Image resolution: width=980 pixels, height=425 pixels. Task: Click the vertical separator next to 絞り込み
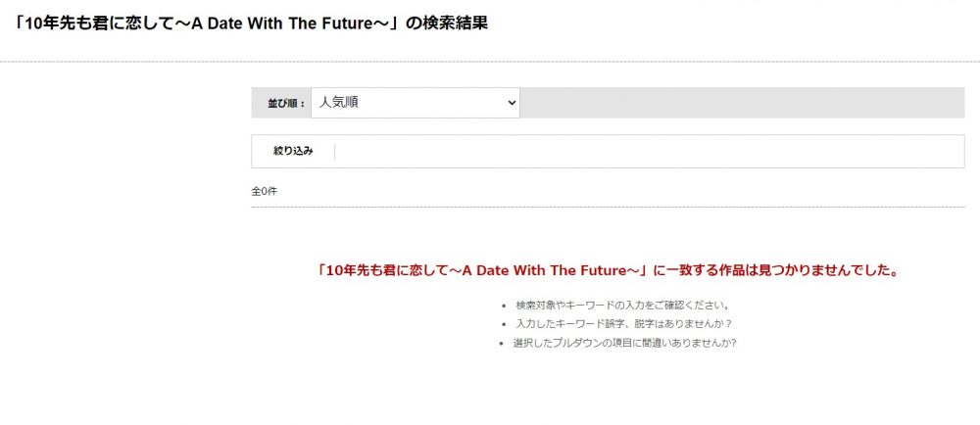coord(335,152)
